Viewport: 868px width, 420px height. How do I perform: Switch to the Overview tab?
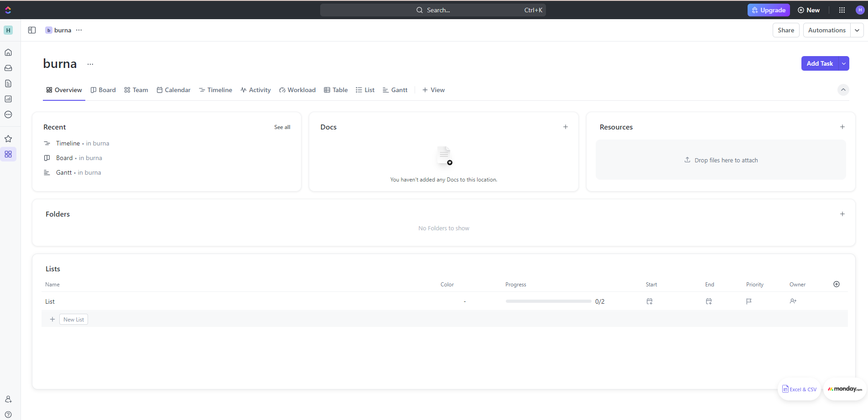click(64, 90)
